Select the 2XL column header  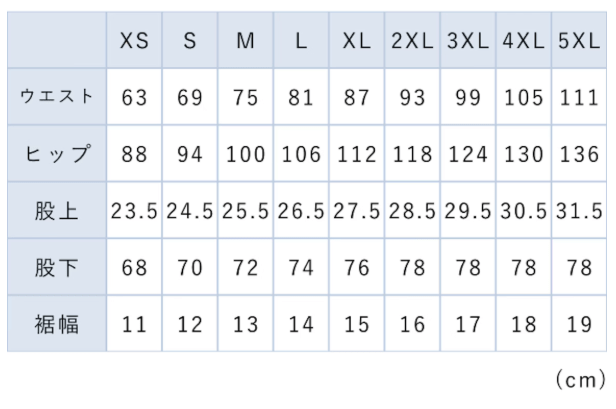[x=409, y=42]
